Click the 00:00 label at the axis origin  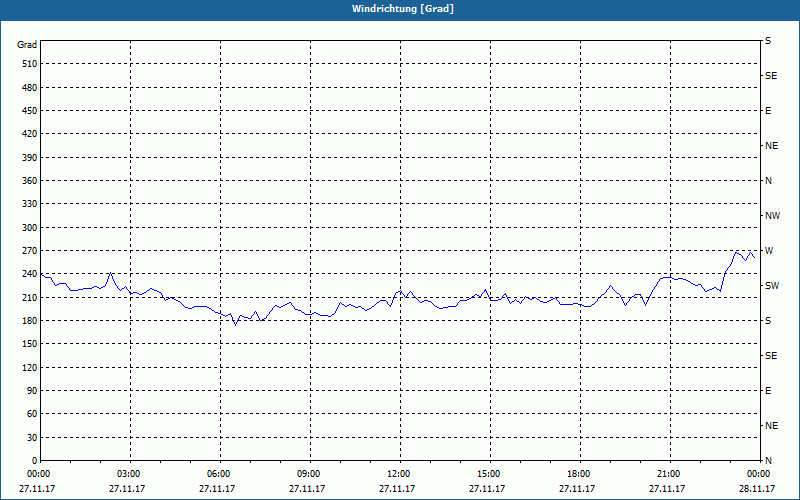tap(40, 474)
